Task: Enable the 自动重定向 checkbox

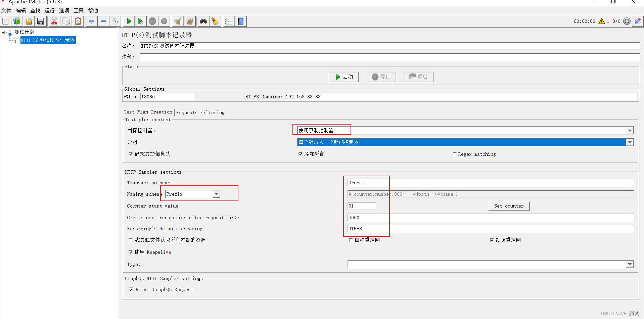Action: point(351,240)
